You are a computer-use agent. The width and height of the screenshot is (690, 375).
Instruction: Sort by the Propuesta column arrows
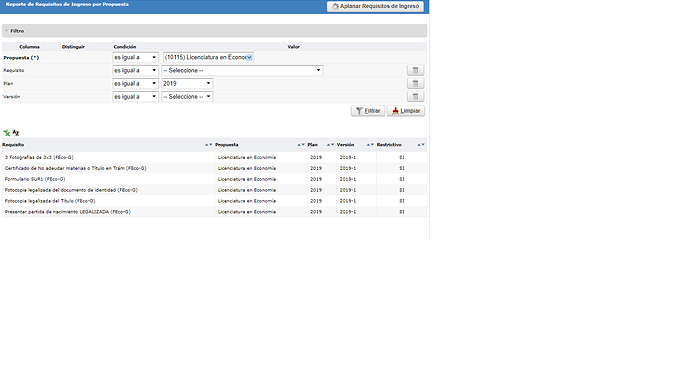pyautogui.click(x=301, y=145)
